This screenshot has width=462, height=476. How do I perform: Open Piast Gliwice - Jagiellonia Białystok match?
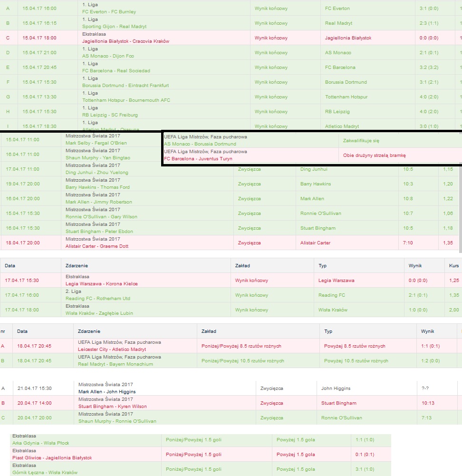click(52, 458)
